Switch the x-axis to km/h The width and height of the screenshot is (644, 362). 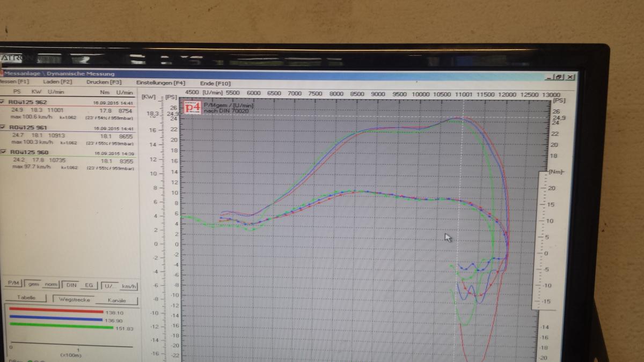point(129,286)
